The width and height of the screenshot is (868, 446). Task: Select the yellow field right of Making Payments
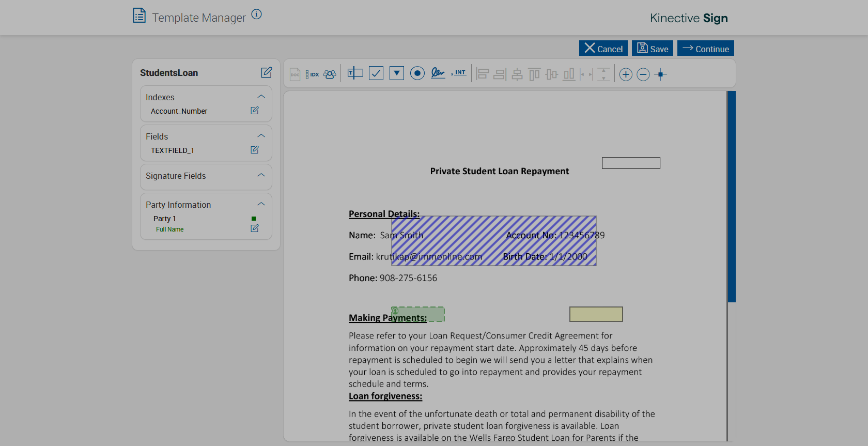596,314
